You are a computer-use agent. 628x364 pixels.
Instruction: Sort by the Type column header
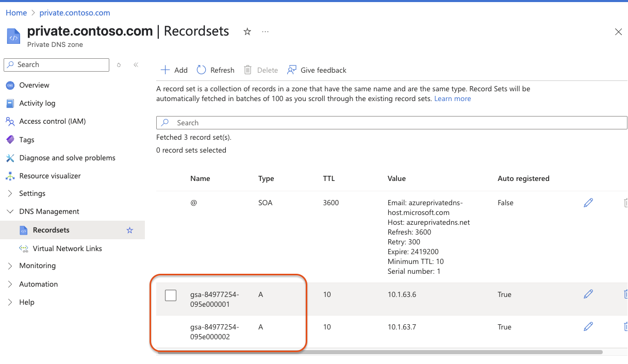click(x=266, y=178)
